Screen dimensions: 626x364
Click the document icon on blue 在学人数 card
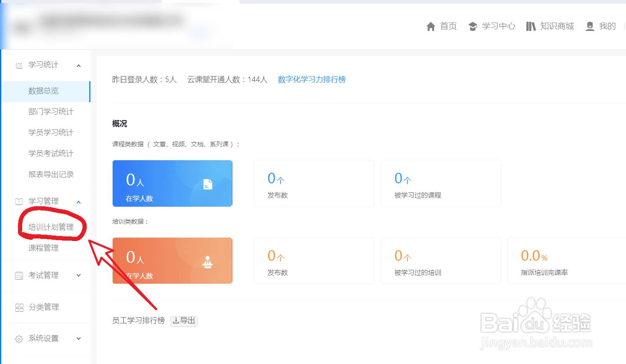(x=208, y=184)
